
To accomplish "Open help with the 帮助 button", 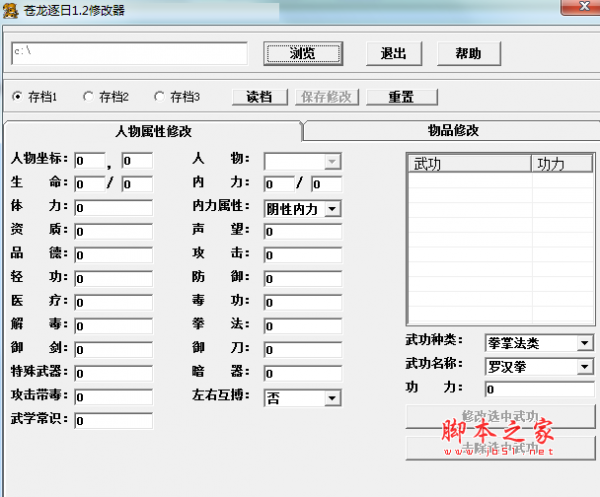I will (469, 53).
